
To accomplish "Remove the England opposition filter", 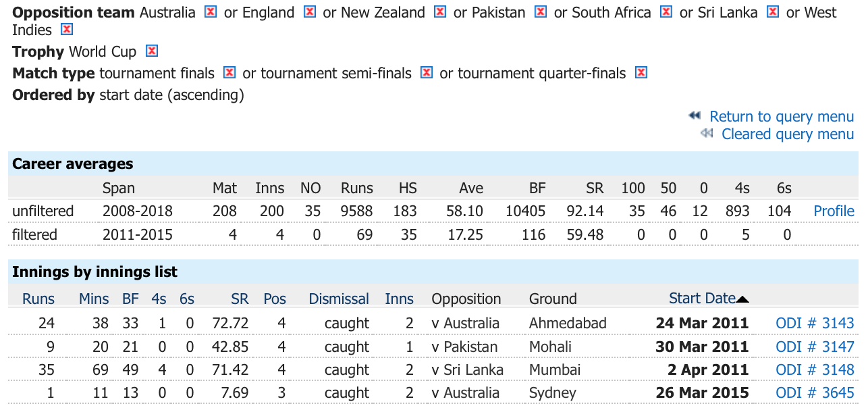I will tap(310, 12).
